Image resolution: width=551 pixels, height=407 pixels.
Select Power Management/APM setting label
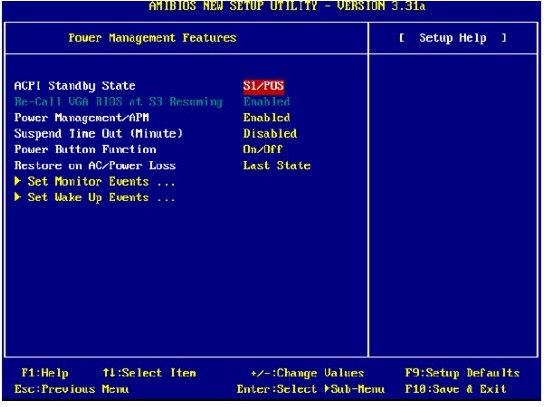(82, 118)
